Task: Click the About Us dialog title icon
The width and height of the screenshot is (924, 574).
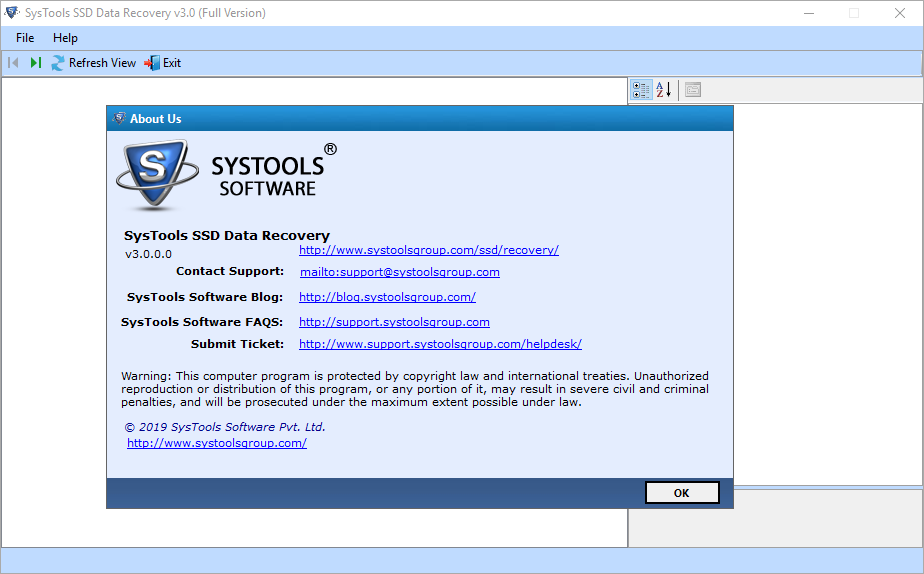Action: point(119,118)
